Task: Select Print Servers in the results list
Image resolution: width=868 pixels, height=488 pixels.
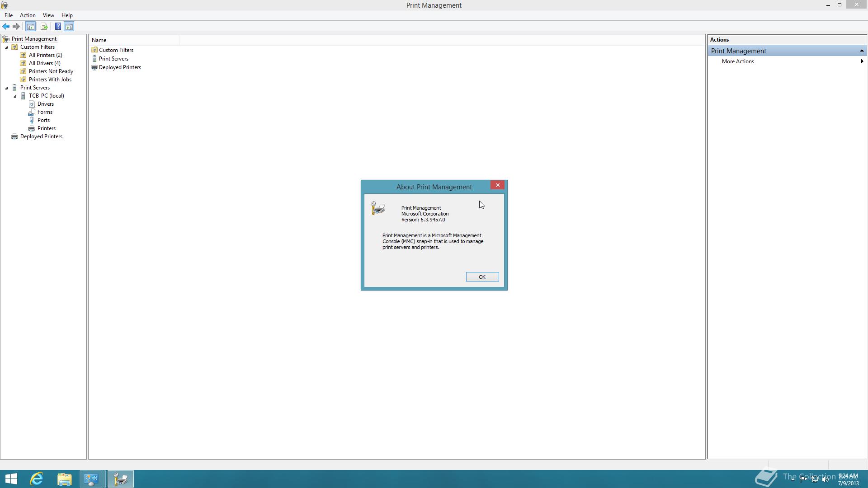Action: 113,59
